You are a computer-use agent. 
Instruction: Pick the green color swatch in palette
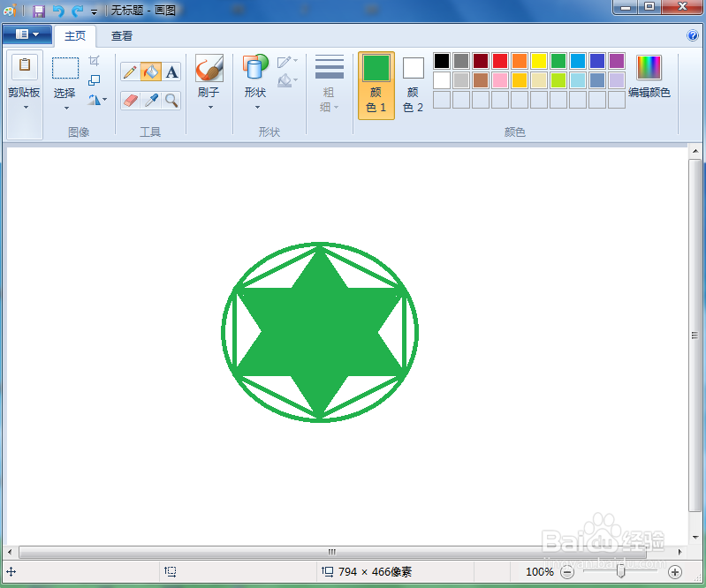[x=558, y=61]
